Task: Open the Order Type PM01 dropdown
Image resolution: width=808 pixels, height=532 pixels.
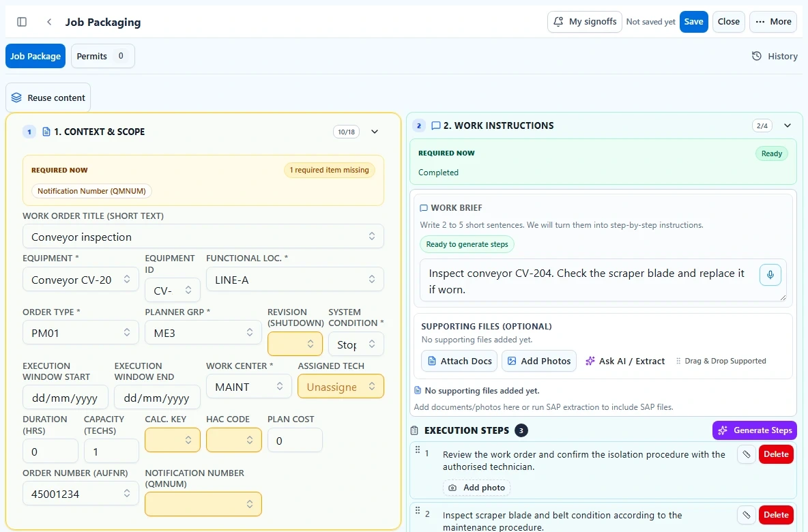Action: [81, 333]
